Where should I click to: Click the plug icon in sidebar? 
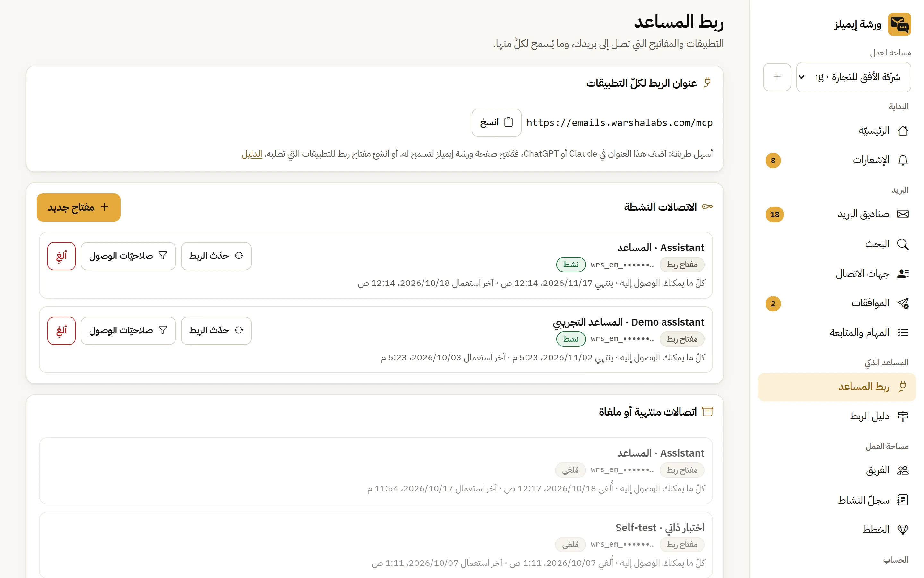click(x=903, y=387)
